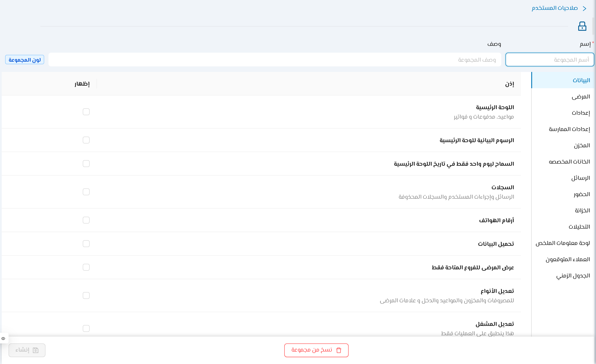
Task: Click the الرسائل وإجراءات المستخدم description text
Action: [x=456, y=197]
